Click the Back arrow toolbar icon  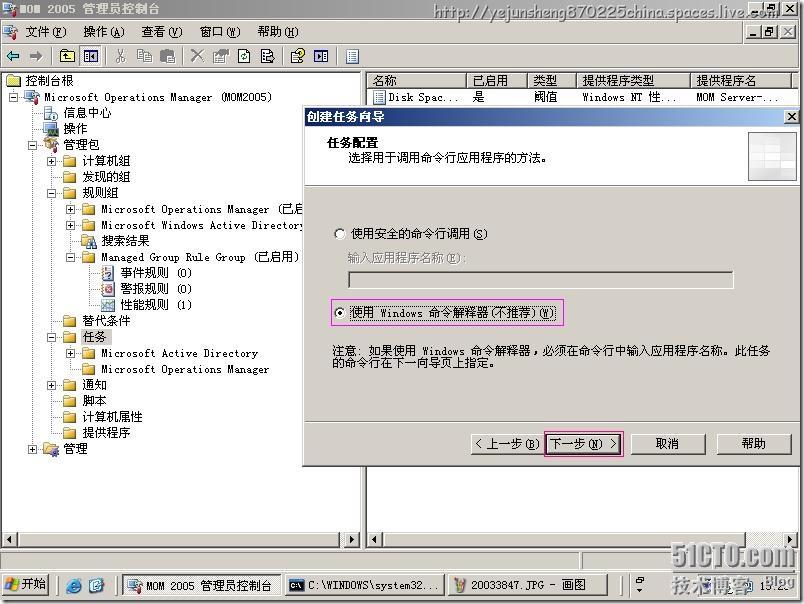pos(13,56)
